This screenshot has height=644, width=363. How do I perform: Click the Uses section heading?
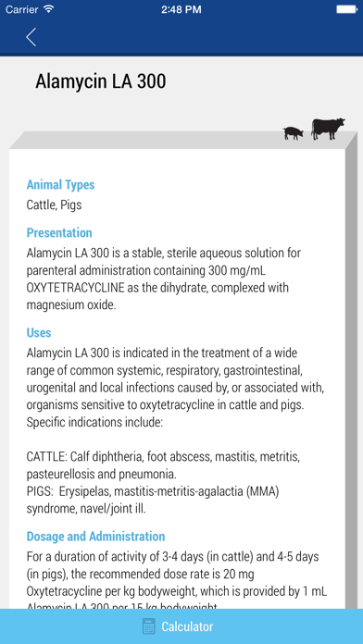pyautogui.click(x=39, y=332)
